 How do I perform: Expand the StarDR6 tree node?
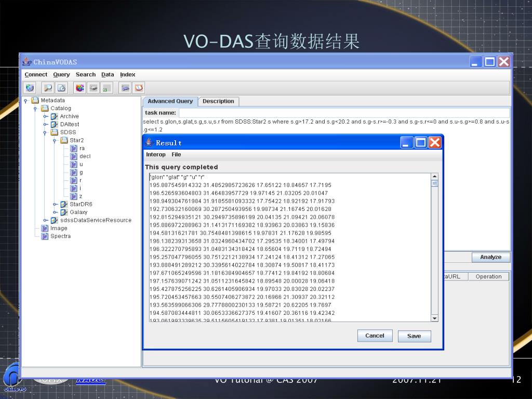pos(55,204)
